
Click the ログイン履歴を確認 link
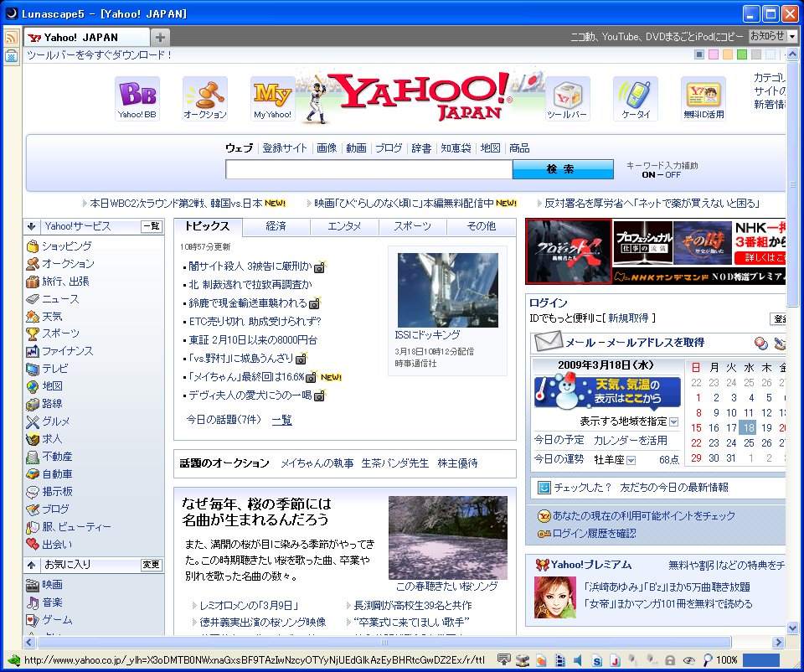tap(595, 534)
